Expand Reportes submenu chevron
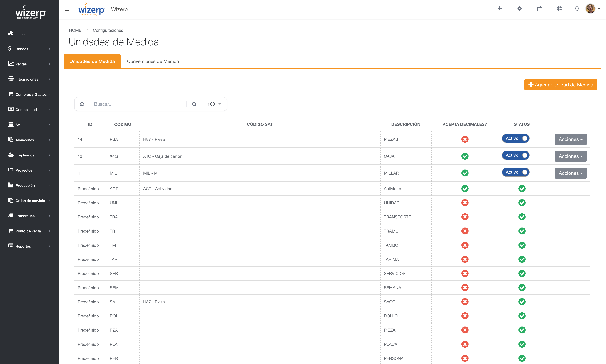The width and height of the screenshot is (606, 364). [x=49, y=246]
